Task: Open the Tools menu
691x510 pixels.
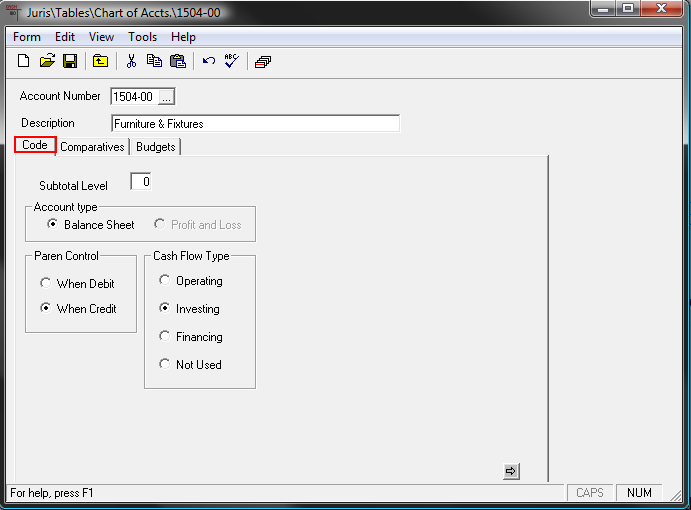Action: 142,37
